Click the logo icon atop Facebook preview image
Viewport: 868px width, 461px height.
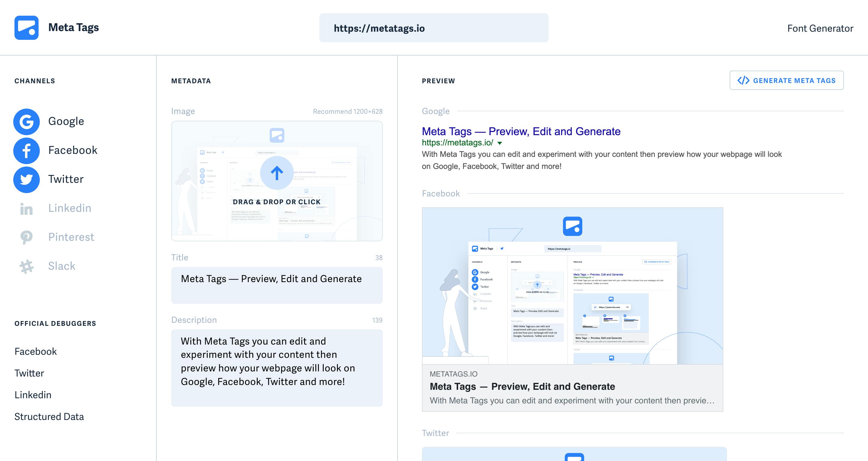(573, 226)
